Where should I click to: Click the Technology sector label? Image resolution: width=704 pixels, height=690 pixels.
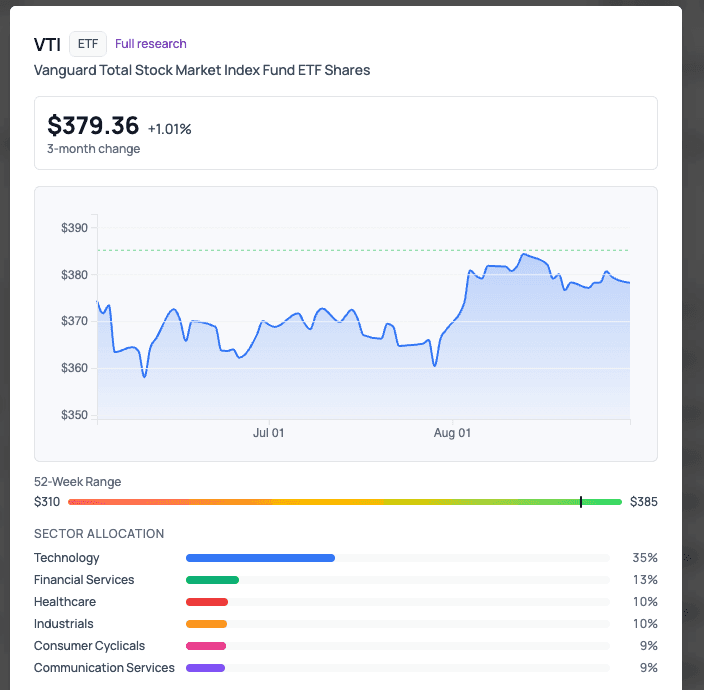click(66, 558)
